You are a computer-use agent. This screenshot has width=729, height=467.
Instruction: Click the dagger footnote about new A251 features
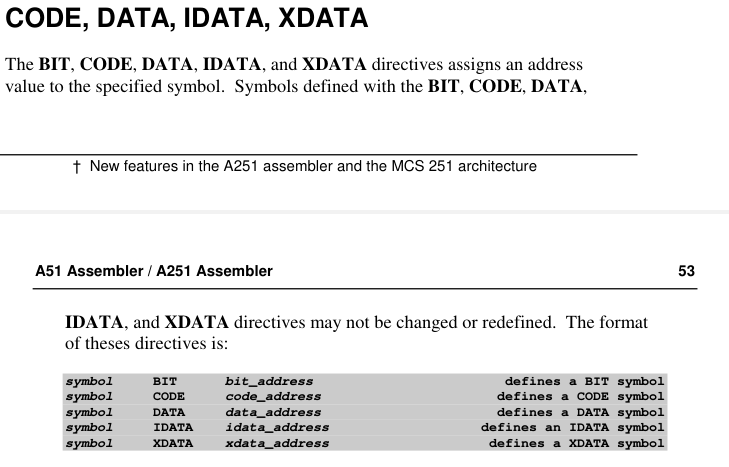(x=305, y=166)
